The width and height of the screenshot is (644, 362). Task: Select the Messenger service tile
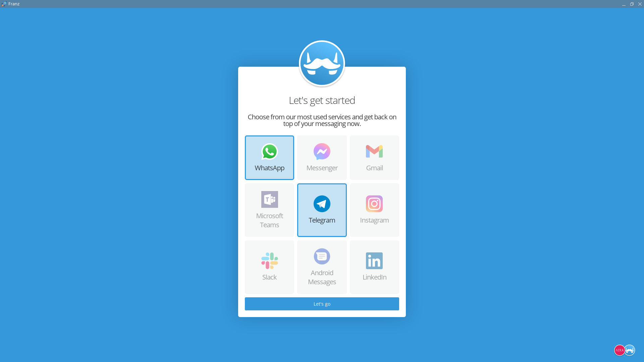click(x=322, y=158)
